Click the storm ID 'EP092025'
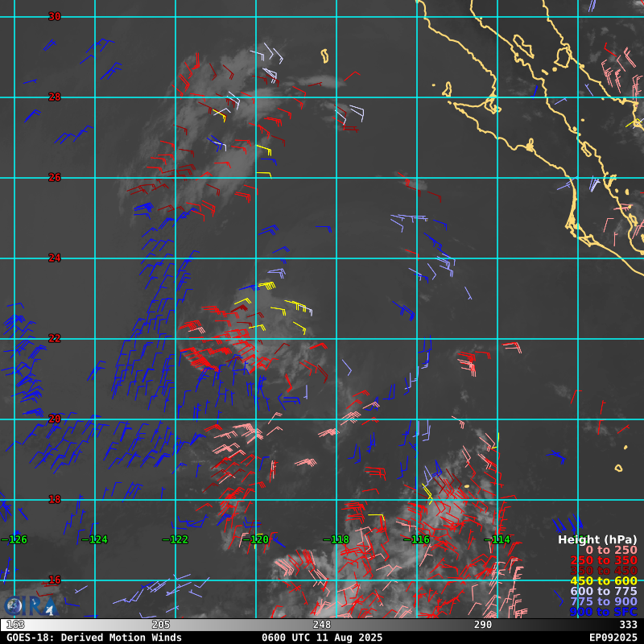 pos(613,638)
